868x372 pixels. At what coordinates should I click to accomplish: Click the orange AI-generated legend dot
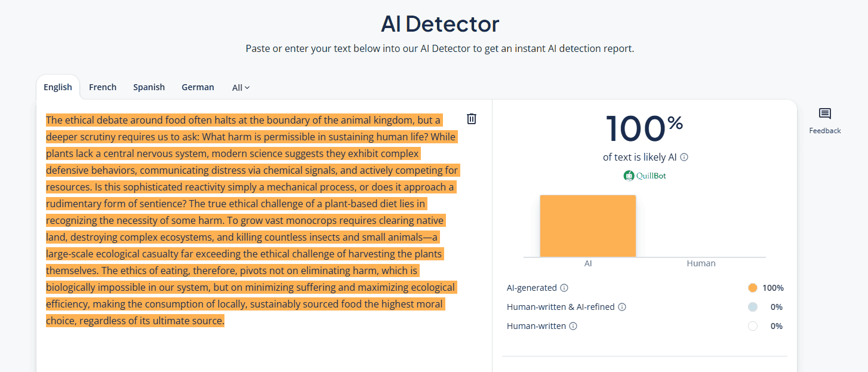coord(752,288)
